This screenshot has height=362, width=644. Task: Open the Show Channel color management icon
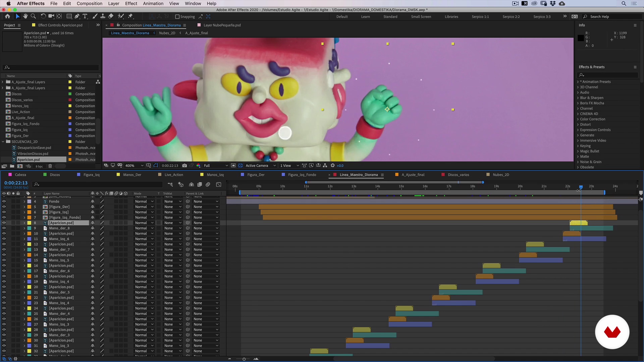click(199, 166)
